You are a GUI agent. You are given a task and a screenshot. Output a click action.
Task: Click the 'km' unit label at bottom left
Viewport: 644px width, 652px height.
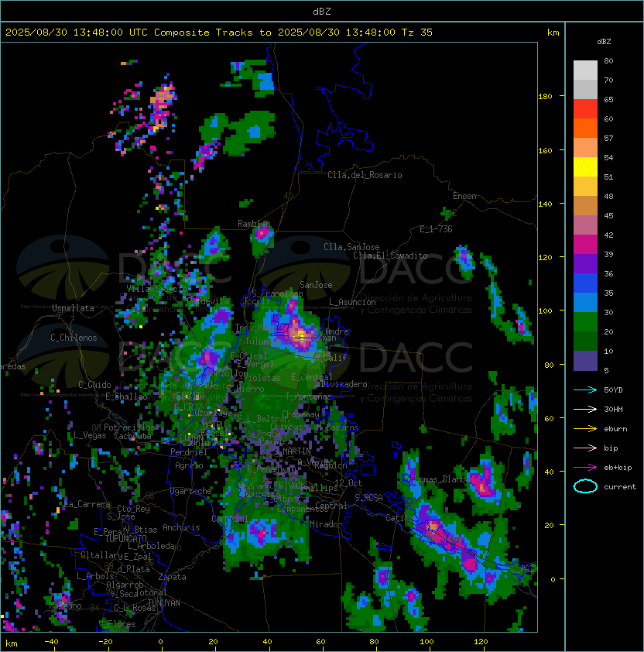pyautogui.click(x=12, y=643)
